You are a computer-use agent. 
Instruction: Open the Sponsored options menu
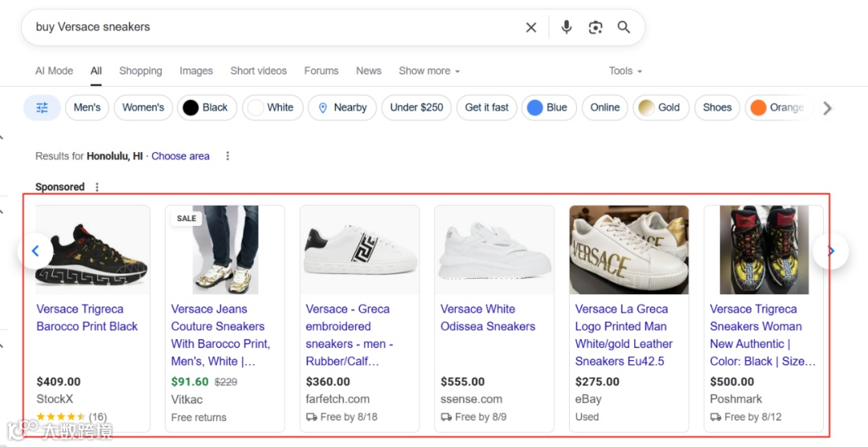click(97, 187)
